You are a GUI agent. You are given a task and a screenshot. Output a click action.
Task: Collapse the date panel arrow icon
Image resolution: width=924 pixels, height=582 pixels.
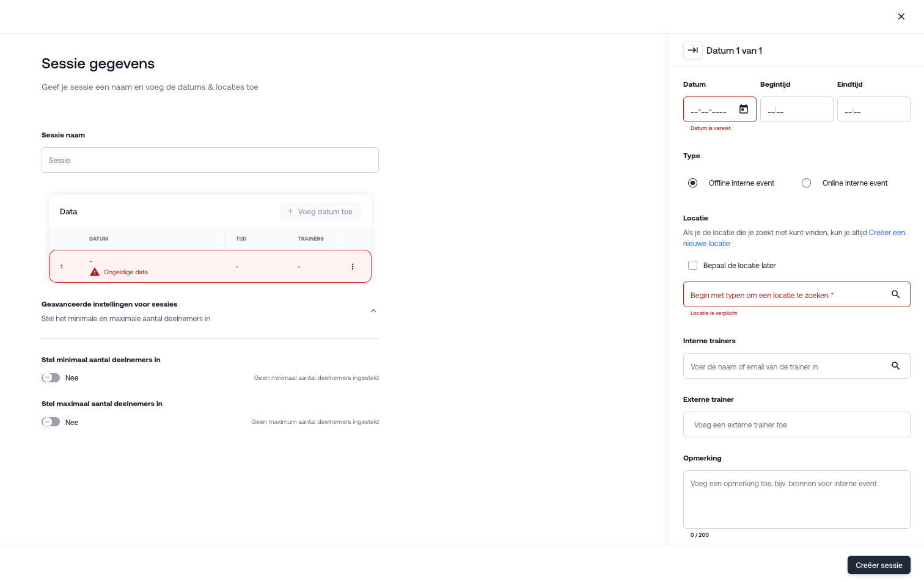tap(693, 51)
